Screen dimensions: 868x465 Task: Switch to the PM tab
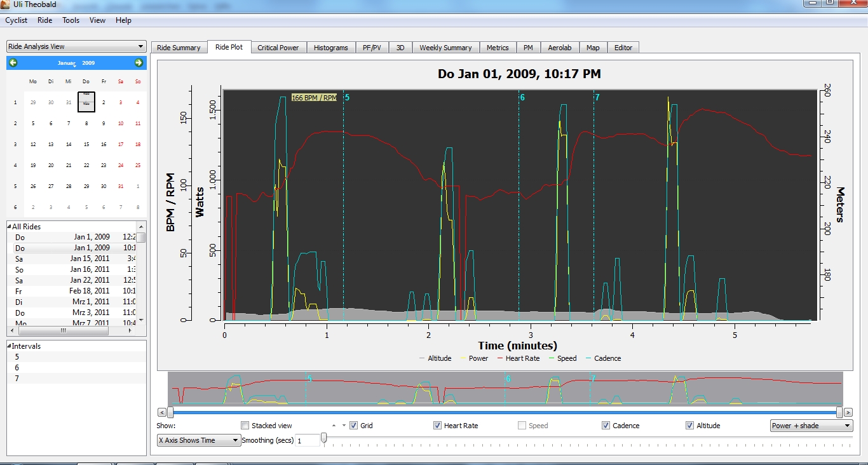click(528, 48)
